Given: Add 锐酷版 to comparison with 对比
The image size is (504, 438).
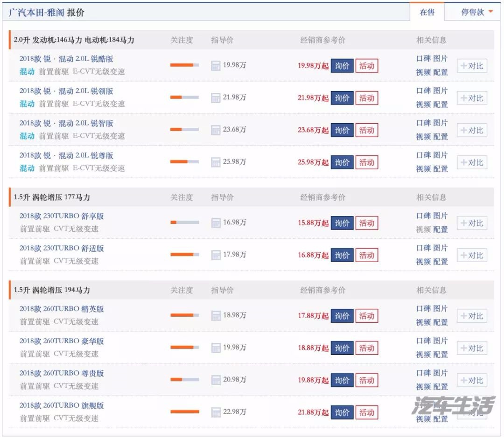Looking at the screenshot, I should point(472,66).
